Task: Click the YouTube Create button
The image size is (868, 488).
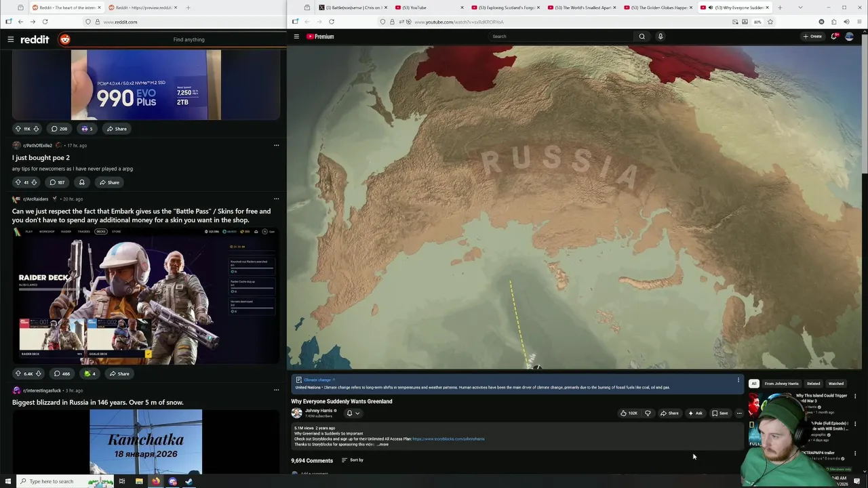Action: (812, 37)
